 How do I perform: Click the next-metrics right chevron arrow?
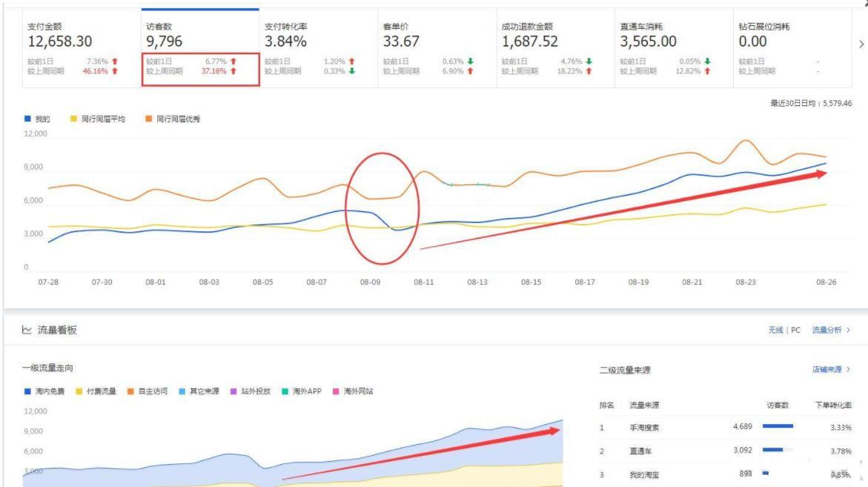(x=861, y=44)
